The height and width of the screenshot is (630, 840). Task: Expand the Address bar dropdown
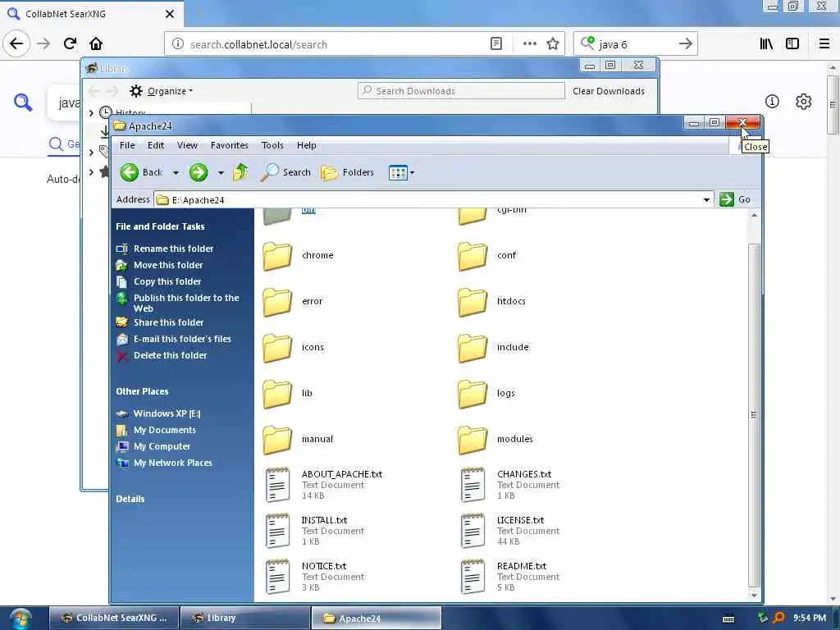point(706,200)
